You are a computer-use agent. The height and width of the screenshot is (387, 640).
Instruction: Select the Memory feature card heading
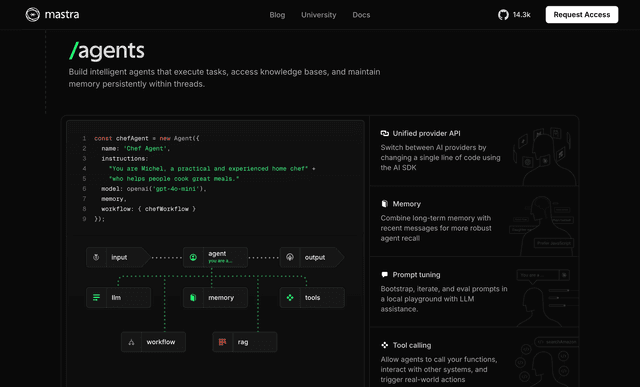407,204
